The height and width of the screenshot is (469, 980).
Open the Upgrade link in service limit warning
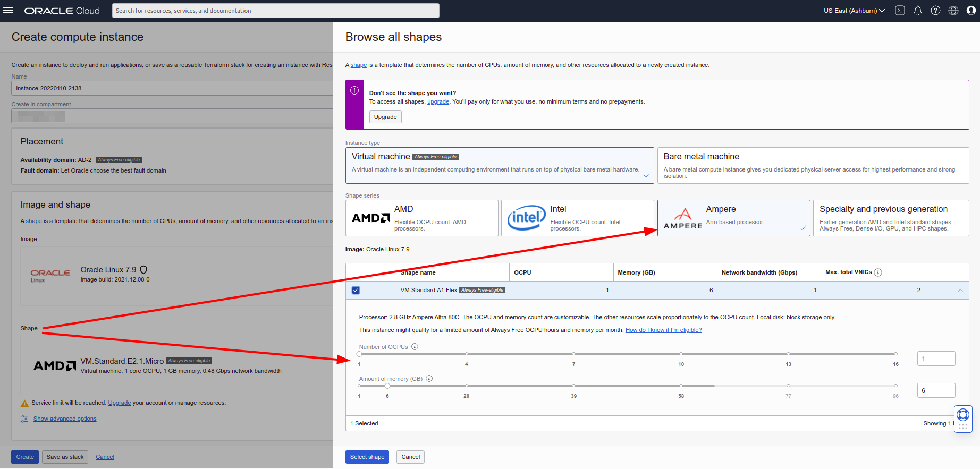(x=120, y=403)
